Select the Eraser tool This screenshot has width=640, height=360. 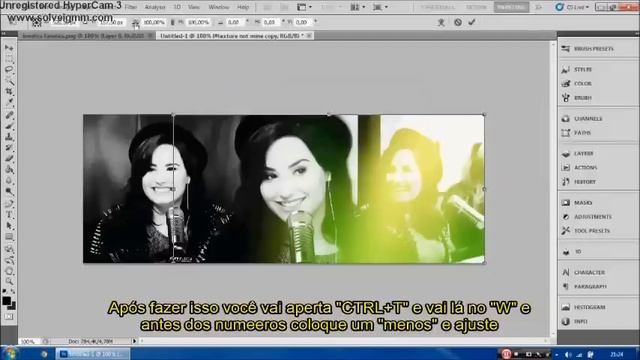tap(9, 158)
